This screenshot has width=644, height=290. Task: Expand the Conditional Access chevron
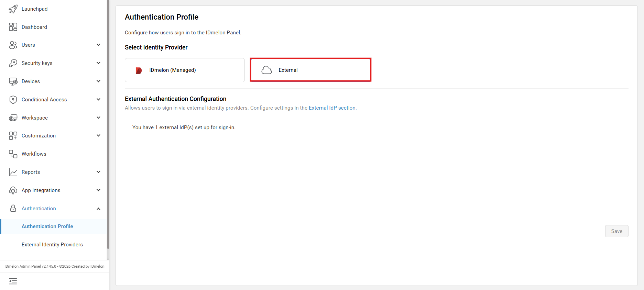(x=98, y=100)
